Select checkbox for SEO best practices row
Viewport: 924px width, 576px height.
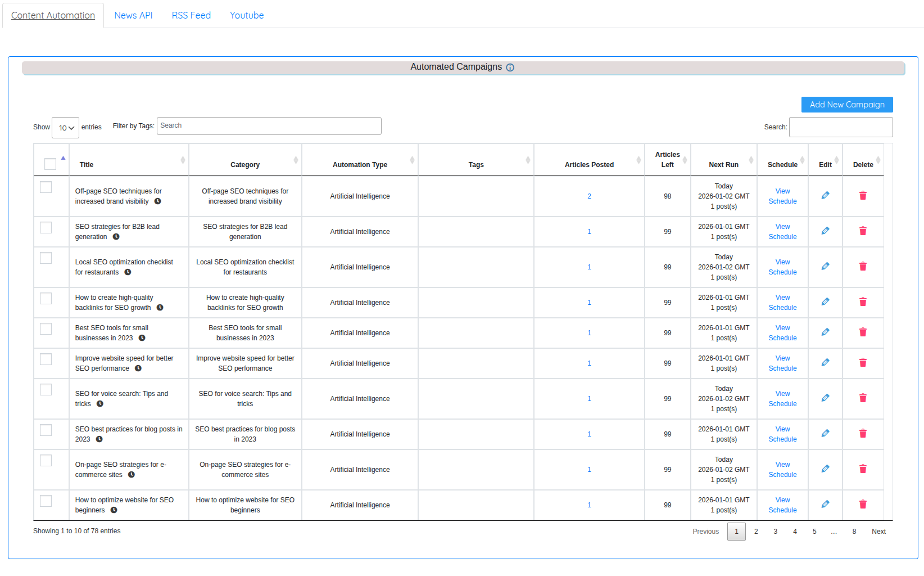(x=46, y=430)
